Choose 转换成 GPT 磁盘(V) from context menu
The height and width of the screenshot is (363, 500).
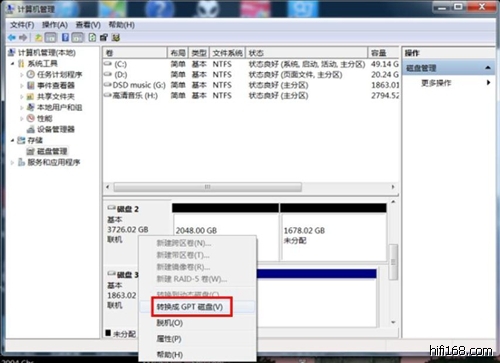pyautogui.click(x=190, y=307)
